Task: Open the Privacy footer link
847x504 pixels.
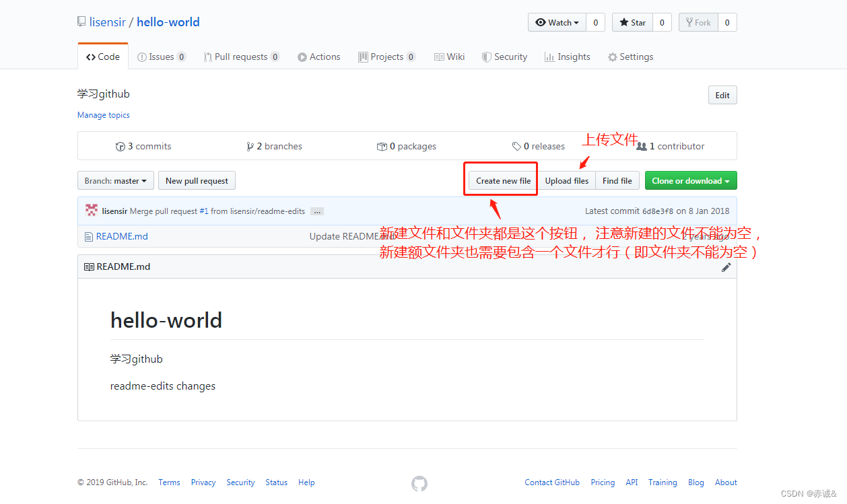Action: [203, 482]
